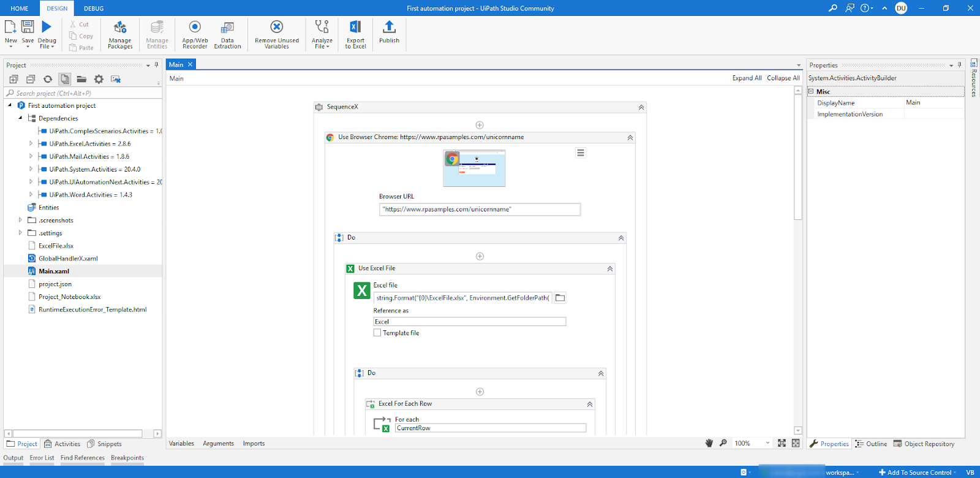Toggle pan mode hand icon
Screen dimensions: 980x478
coord(709,443)
